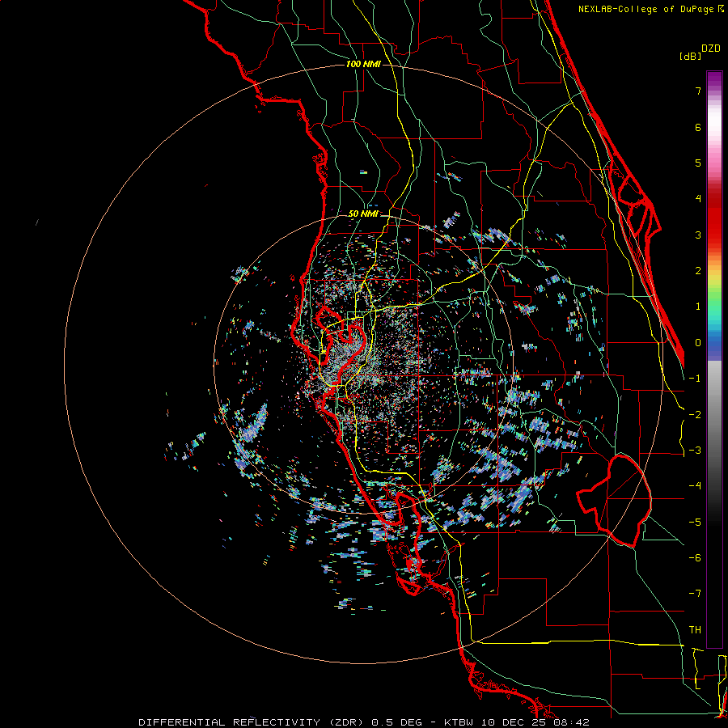Click the 3 dB label on the color scale

coord(698,235)
